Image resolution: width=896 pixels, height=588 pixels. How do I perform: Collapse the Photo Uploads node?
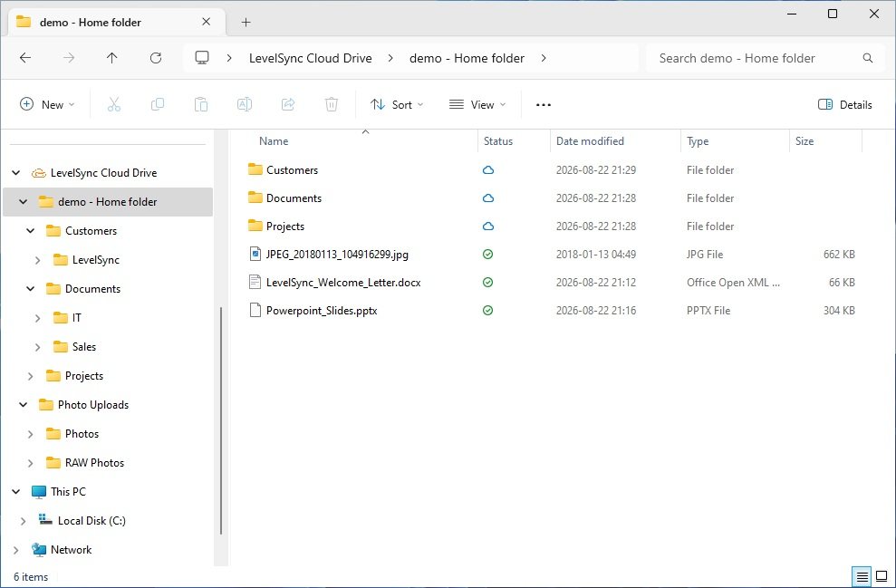point(24,405)
